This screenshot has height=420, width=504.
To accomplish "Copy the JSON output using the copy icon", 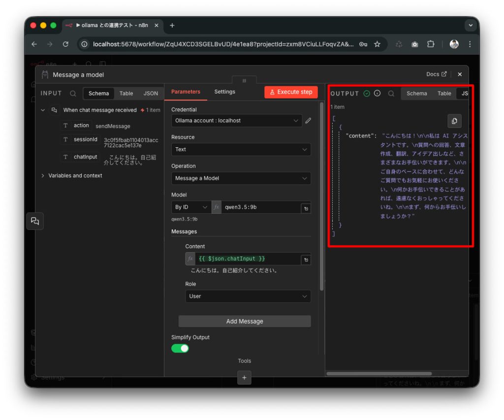I will pyautogui.click(x=454, y=121).
